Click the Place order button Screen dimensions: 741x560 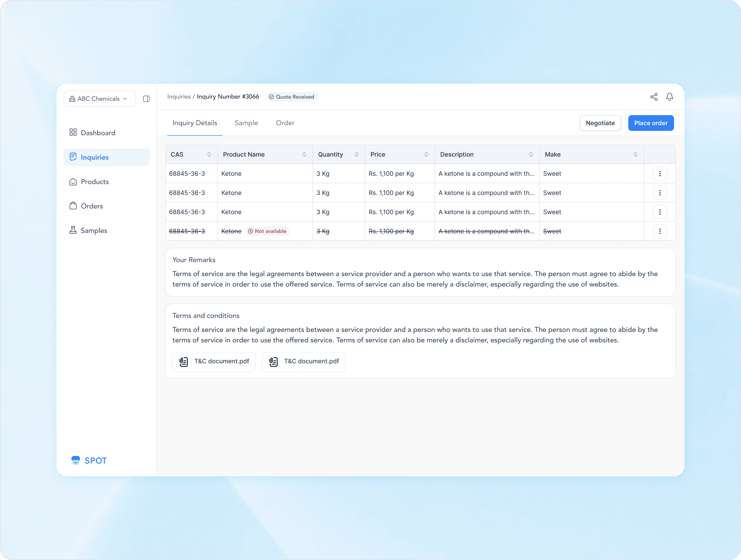tap(650, 123)
